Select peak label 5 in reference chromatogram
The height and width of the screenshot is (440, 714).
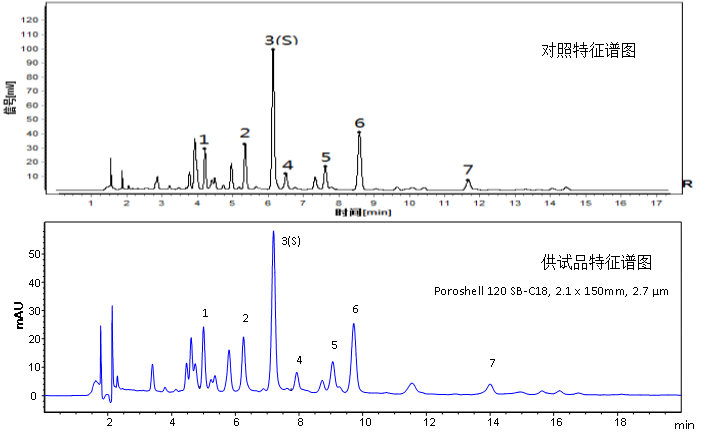(326, 157)
